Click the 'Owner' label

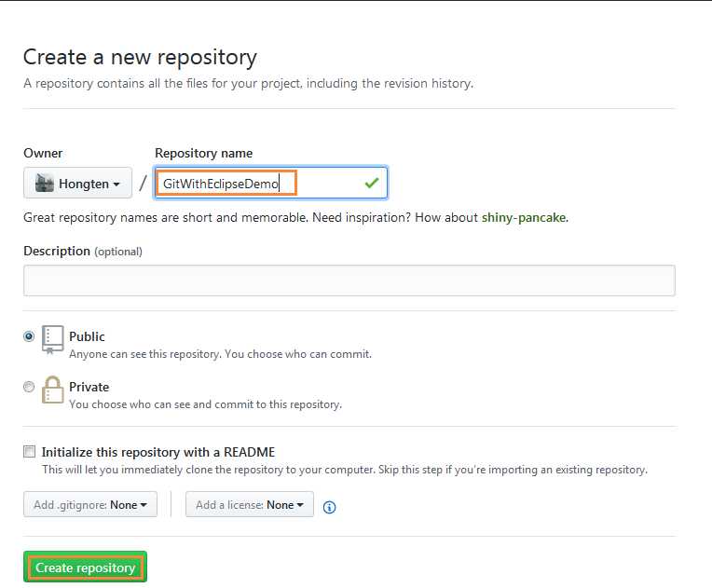pos(43,153)
